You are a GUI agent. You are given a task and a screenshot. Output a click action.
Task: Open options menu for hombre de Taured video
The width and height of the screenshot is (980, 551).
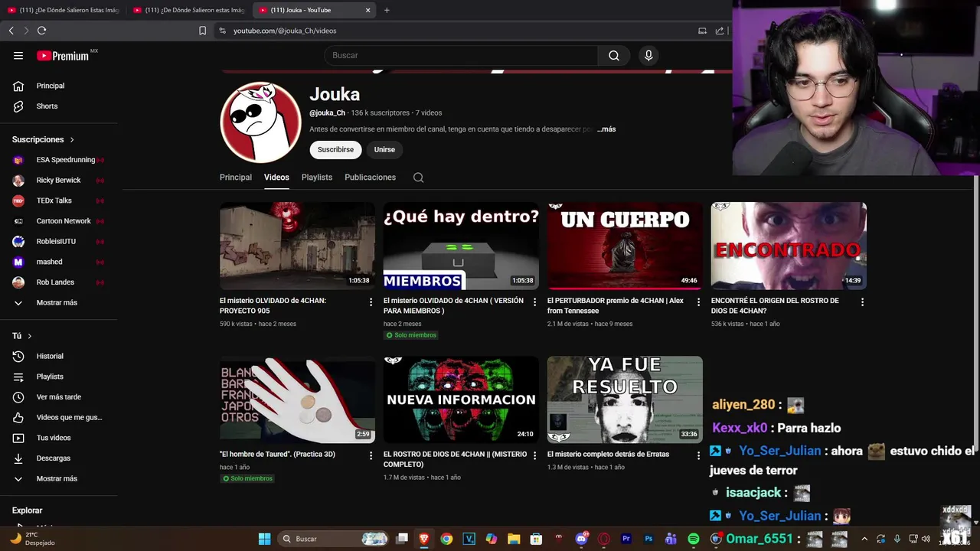[371, 455]
